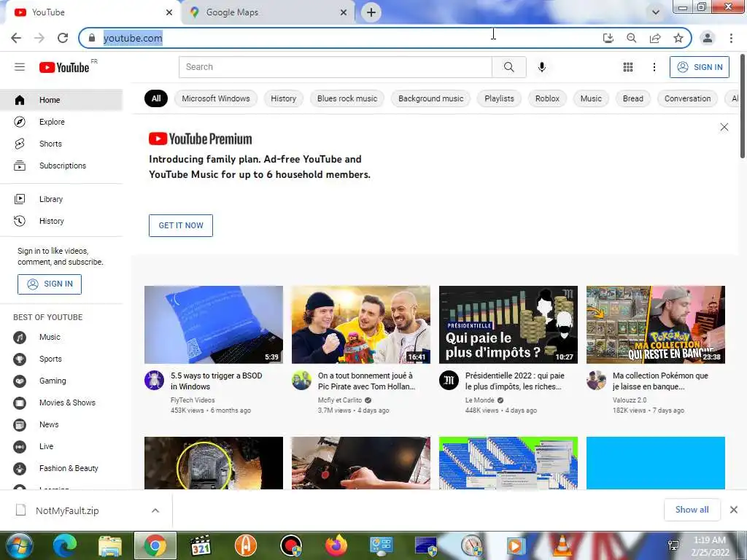Viewport: 747px width, 560px height.
Task: Open the tab search dropdown arrow
Action: pos(656,12)
